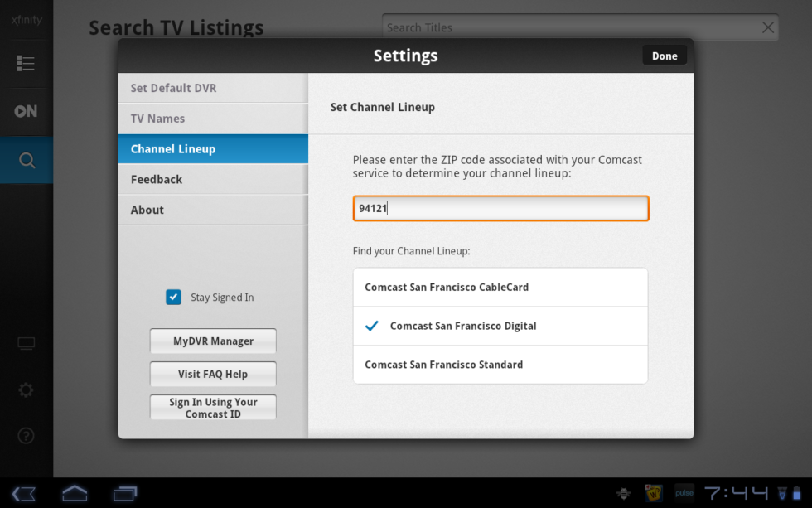Viewport: 812px width, 508px height.
Task: Open the settings gear in sidebar
Action: coord(27,389)
